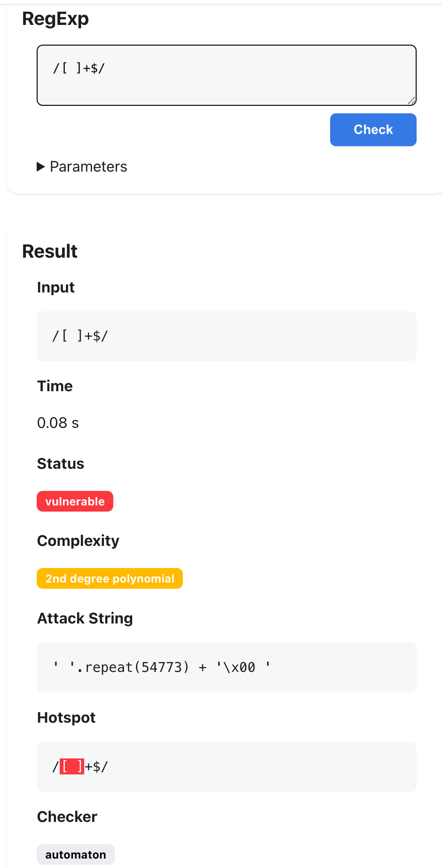
Task: Click the blue Check button
Action: click(373, 130)
